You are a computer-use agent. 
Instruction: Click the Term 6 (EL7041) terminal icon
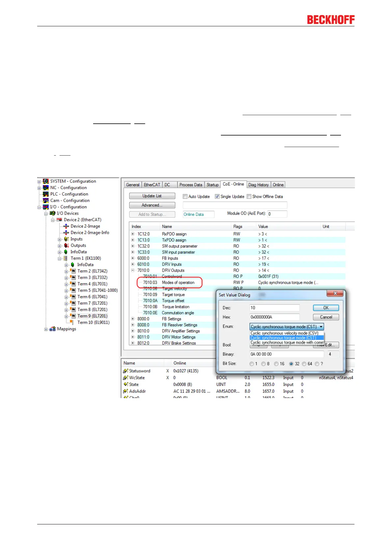[x=73, y=297]
